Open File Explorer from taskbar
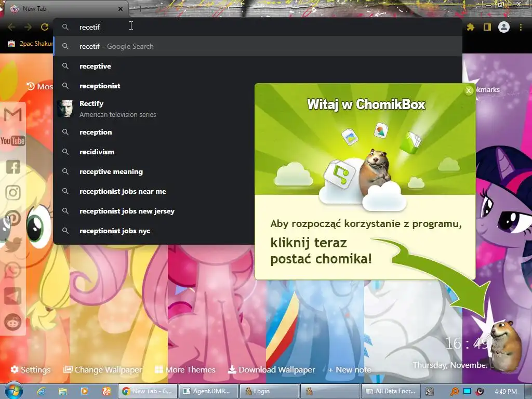 [x=63, y=391]
